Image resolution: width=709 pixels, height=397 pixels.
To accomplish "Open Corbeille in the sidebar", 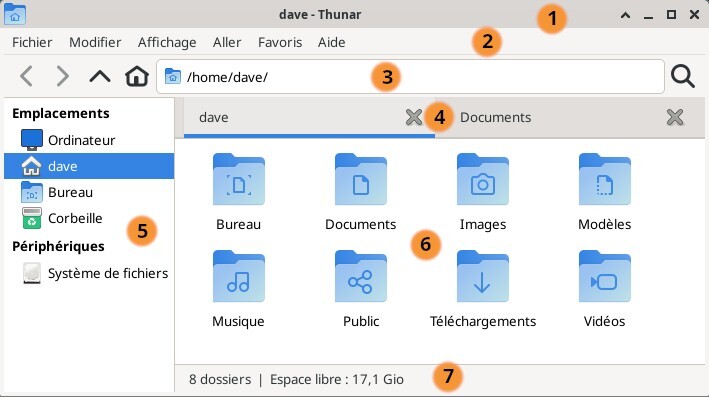I will [x=89, y=218].
